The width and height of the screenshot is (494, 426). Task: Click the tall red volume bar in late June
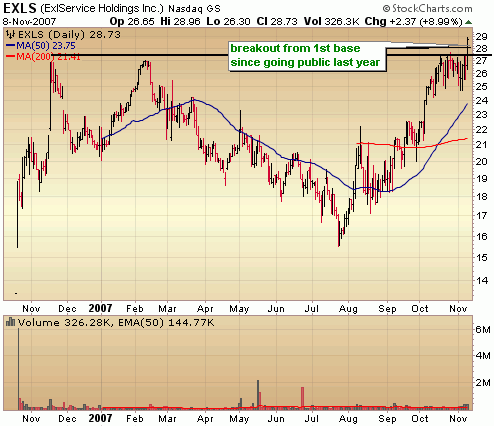(302, 398)
